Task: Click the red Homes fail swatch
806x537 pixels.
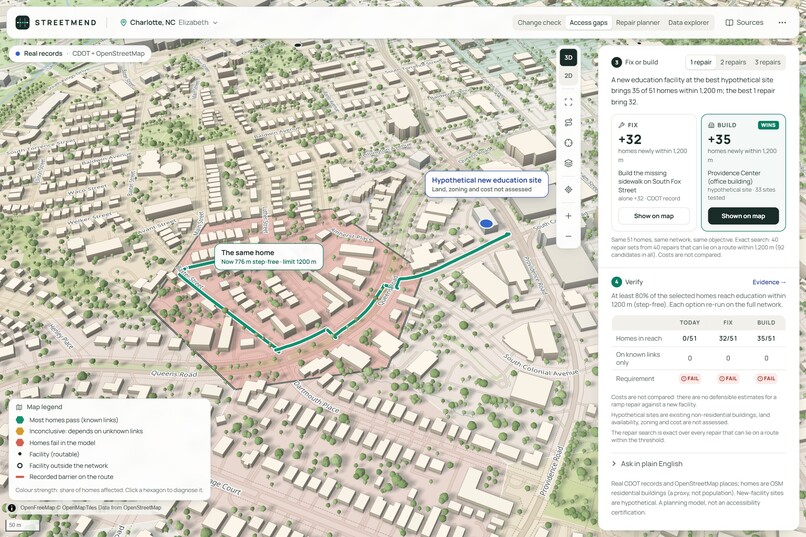Action: pyautogui.click(x=20, y=442)
